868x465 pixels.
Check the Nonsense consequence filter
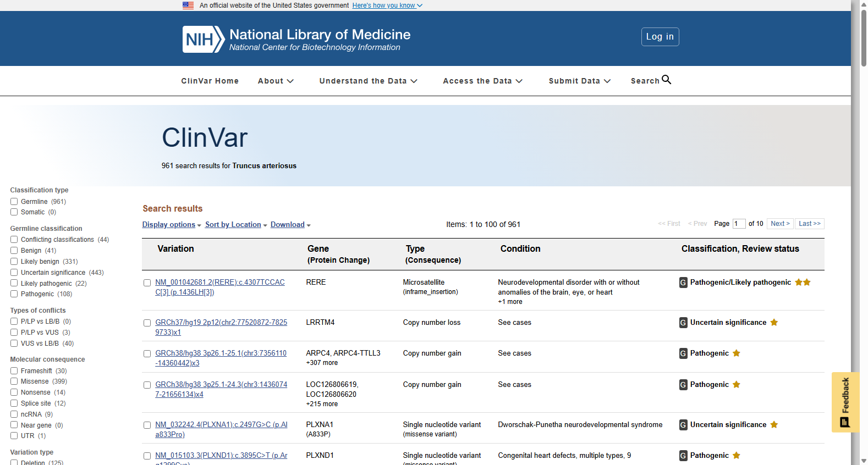[x=14, y=392]
